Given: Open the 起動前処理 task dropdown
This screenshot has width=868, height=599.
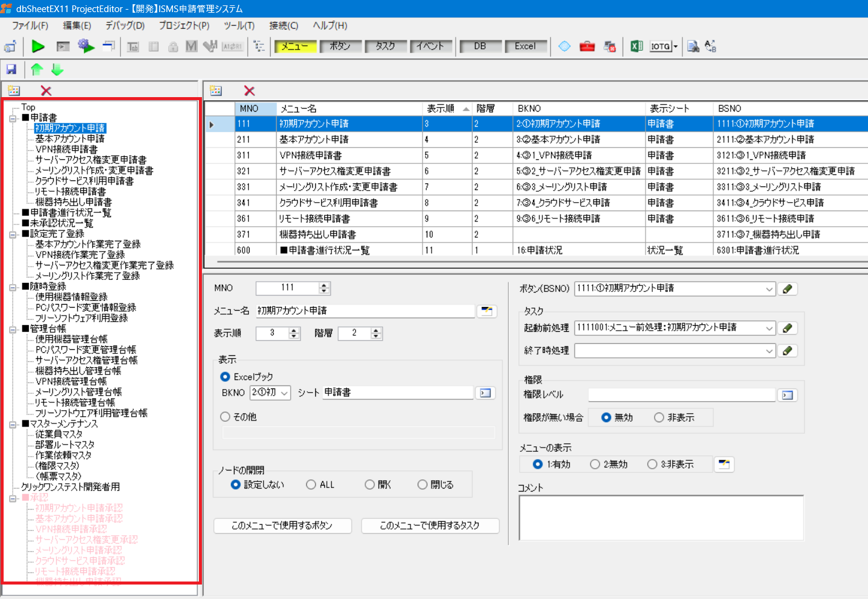Looking at the screenshot, I should click(769, 328).
